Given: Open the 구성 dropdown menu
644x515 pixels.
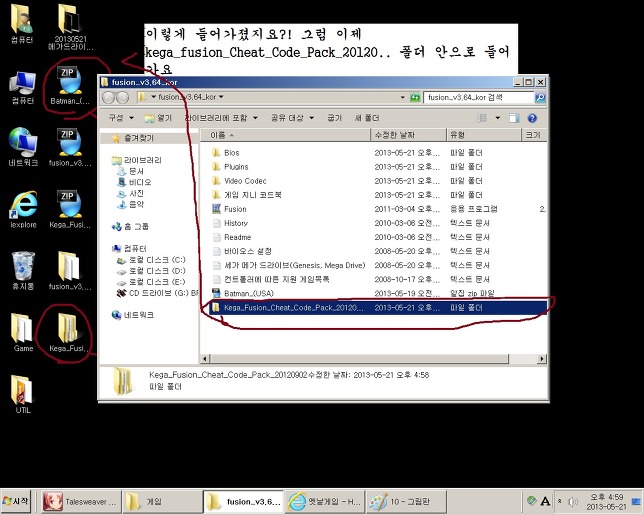Looking at the screenshot, I should (x=121, y=118).
